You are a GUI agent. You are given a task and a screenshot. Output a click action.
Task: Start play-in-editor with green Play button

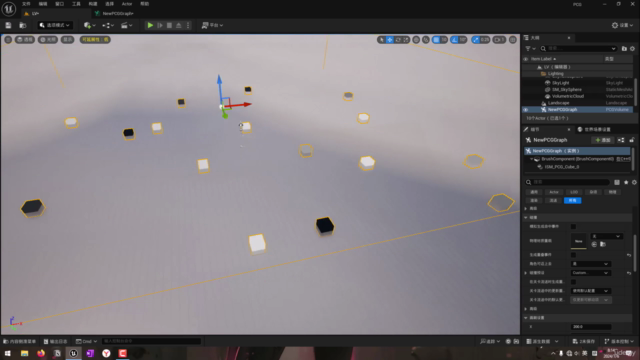[150, 25]
